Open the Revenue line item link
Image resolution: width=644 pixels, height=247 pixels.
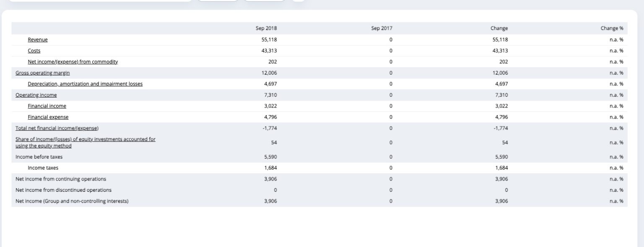(x=38, y=40)
